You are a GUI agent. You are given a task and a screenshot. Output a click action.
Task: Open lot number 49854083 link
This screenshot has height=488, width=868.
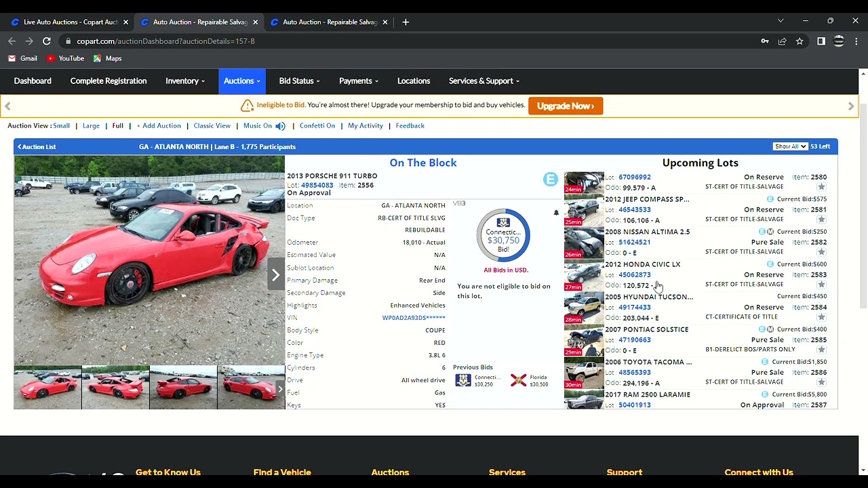[317, 185]
